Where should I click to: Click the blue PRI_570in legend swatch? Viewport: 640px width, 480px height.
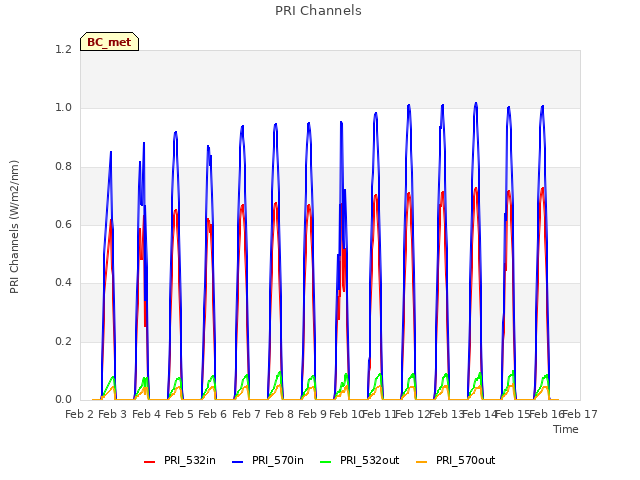click(x=238, y=461)
